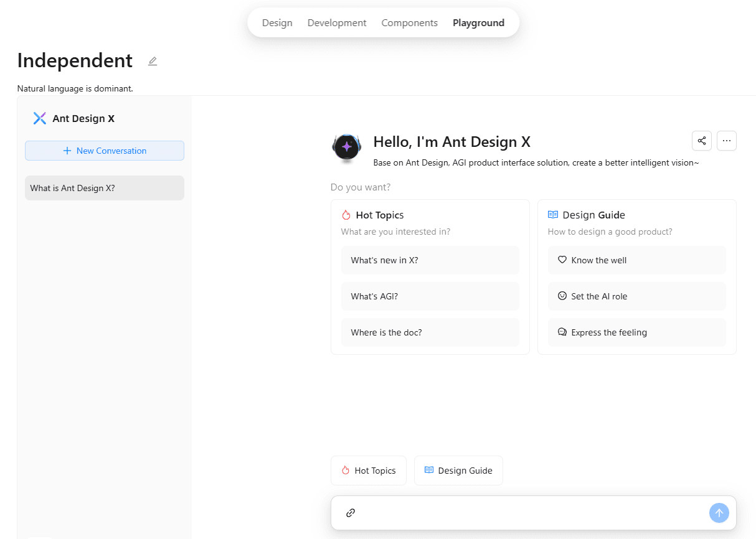Click the robot avatar image

pyautogui.click(x=346, y=148)
